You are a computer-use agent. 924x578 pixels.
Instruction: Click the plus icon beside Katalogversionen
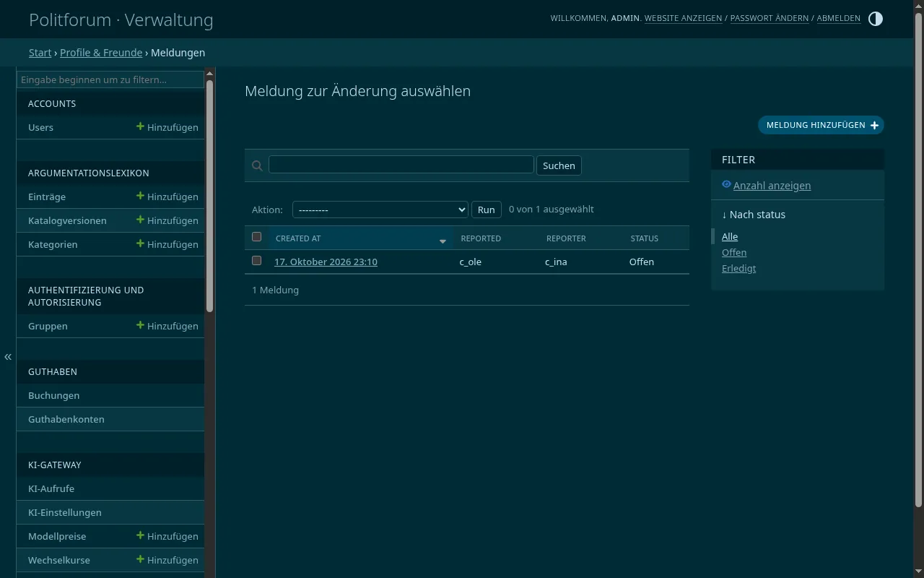point(140,220)
